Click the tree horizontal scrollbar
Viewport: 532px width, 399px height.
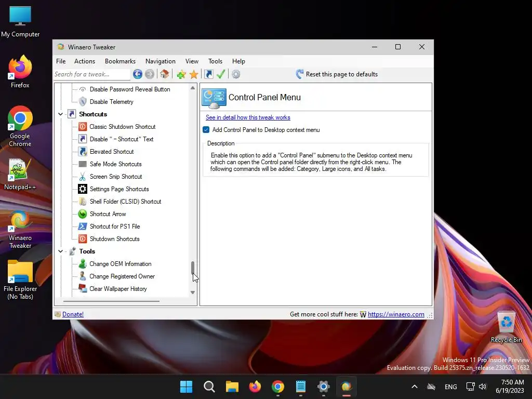pos(111,301)
